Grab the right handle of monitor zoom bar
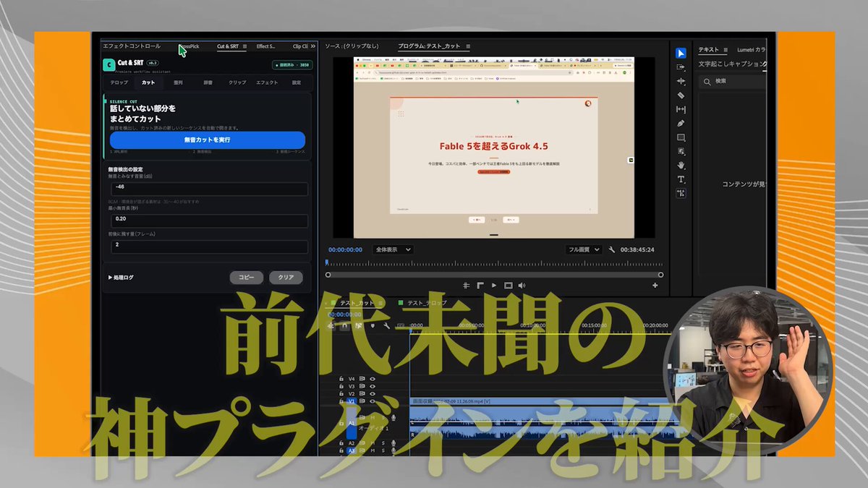The image size is (868, 488). click(660, 275)
